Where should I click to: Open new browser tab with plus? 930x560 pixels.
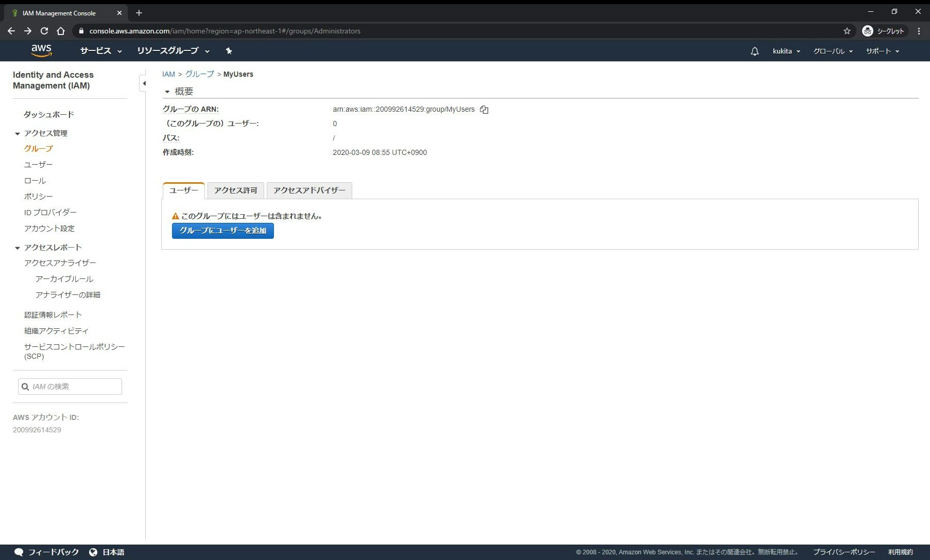pyautogui.click(x=139, y=13)
